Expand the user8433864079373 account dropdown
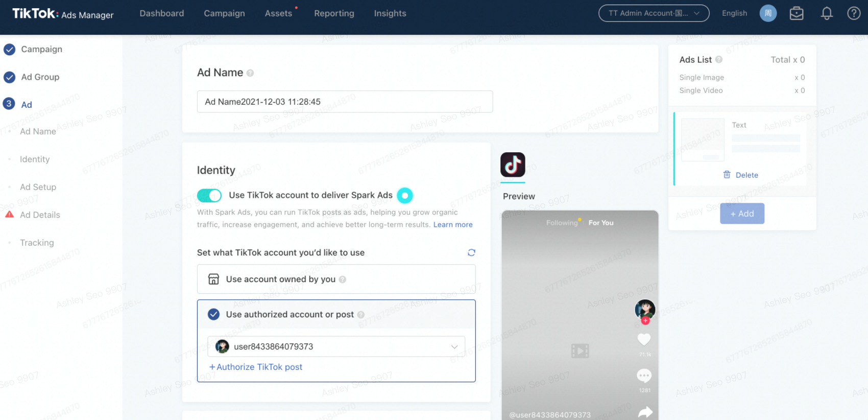 click(336, 346)
